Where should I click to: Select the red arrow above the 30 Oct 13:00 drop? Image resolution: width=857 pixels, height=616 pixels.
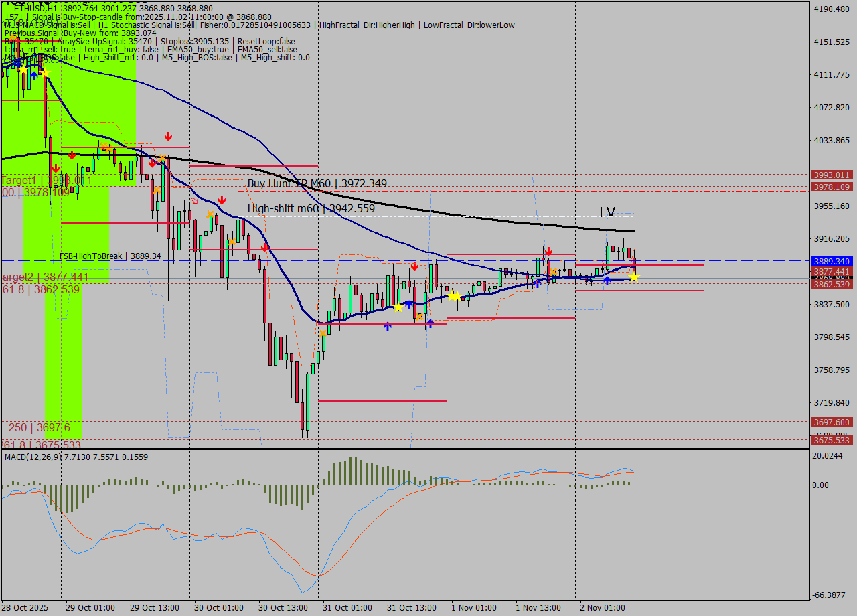[265, 248]
